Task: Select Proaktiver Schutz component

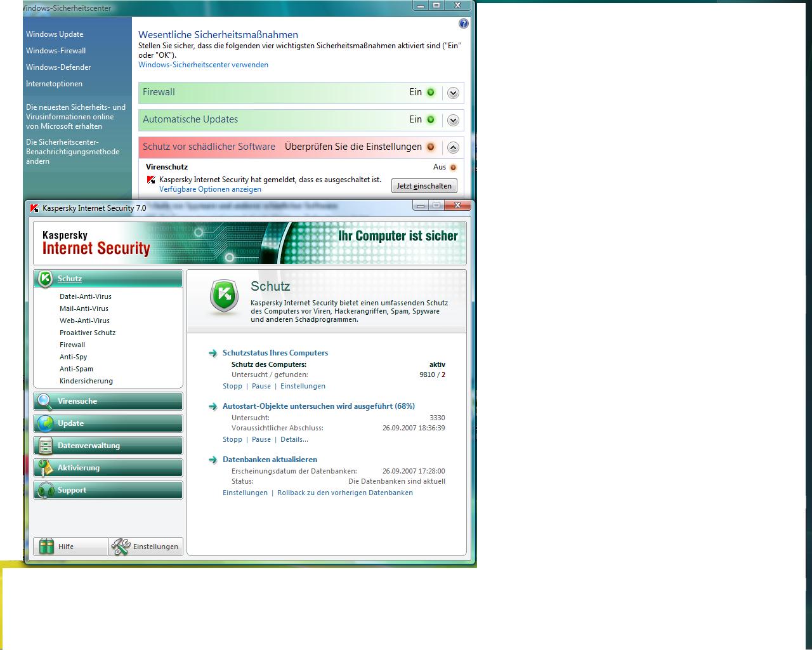Action: (88, 333)
